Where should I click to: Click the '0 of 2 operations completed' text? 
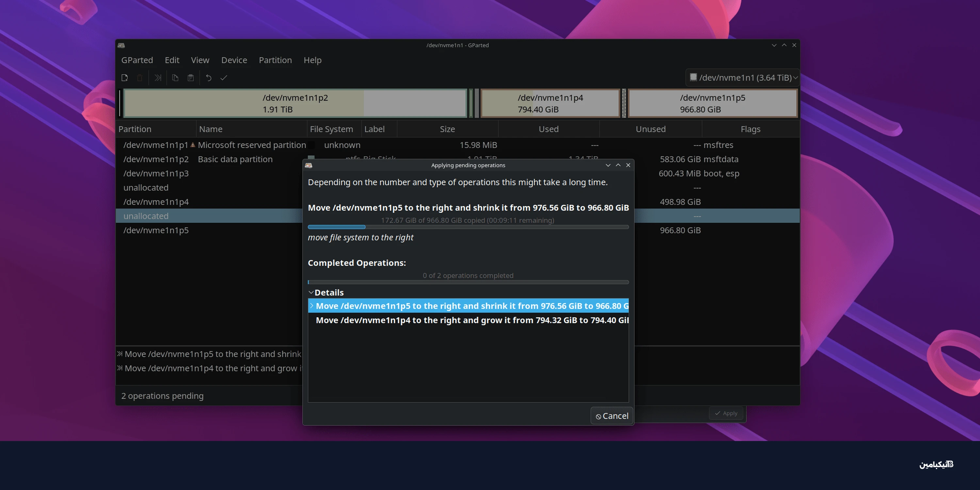tap(468, 275)
